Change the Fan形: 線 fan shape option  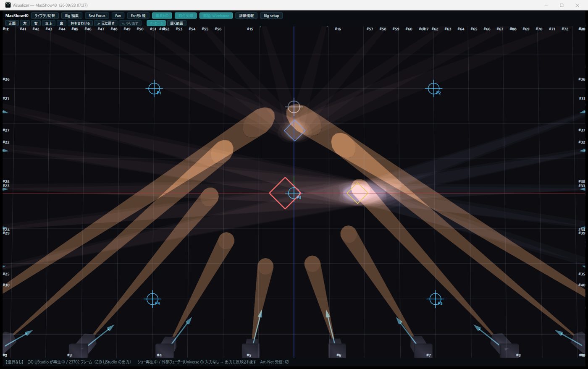point(138,16)
